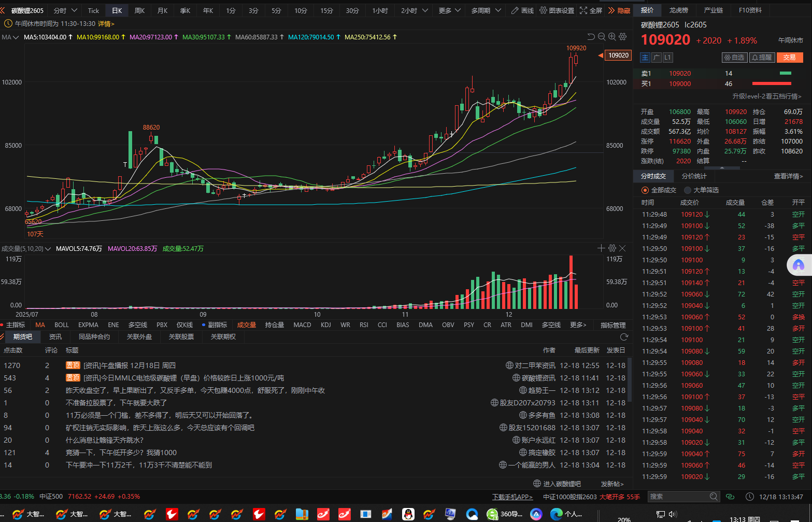Expand the panel divider arrow under 结算
The width and height of the screenshot is (812, 522).
(x=722, y=168)
